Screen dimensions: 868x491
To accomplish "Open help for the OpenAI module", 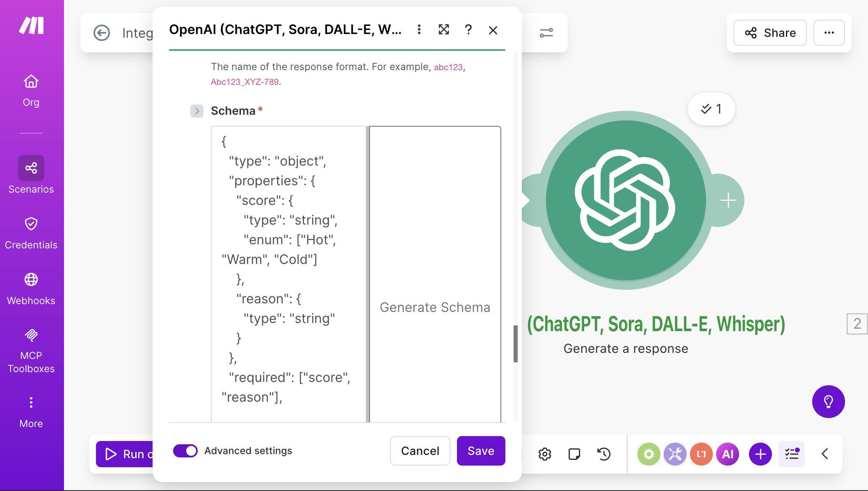I will [x=468, y=30].
